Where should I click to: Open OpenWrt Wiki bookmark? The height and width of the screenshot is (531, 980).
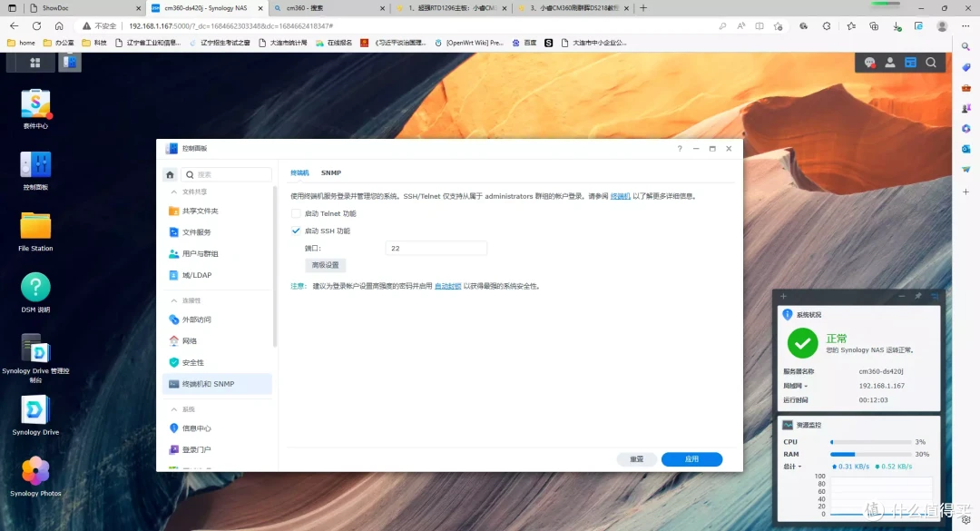(x=469, y=44)
